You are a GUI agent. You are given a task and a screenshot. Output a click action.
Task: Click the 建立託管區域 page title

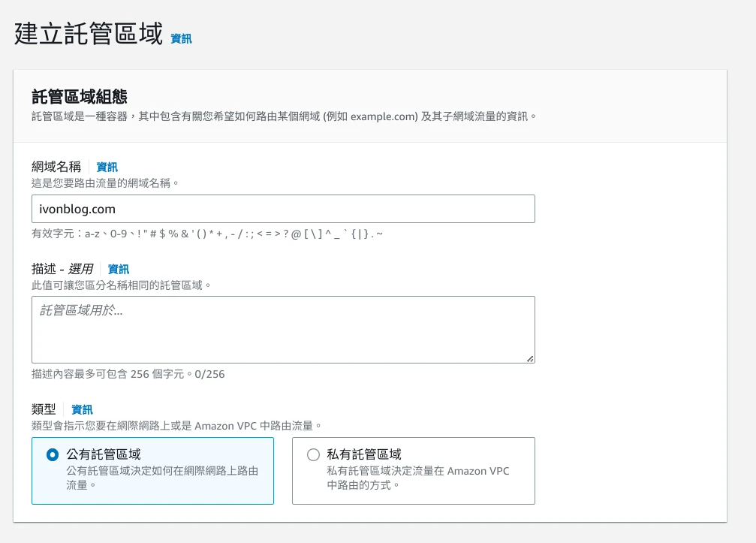tap(89, 35)
